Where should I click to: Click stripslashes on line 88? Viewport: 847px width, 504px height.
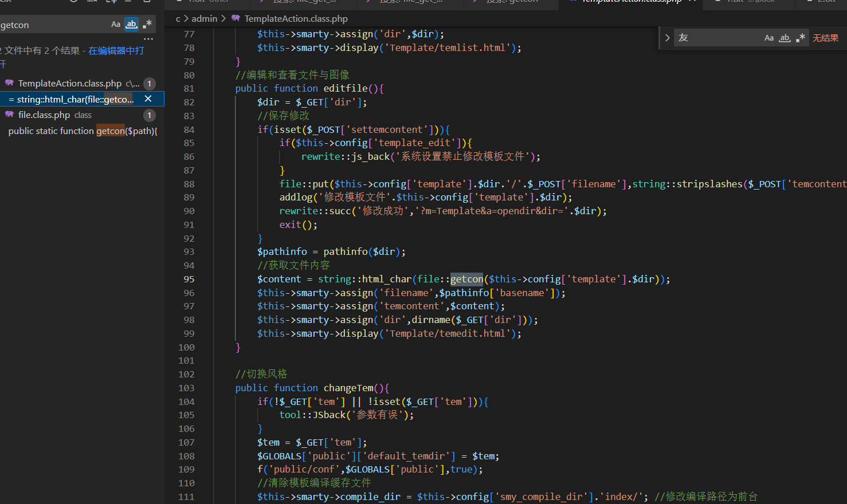coord(709,184)
